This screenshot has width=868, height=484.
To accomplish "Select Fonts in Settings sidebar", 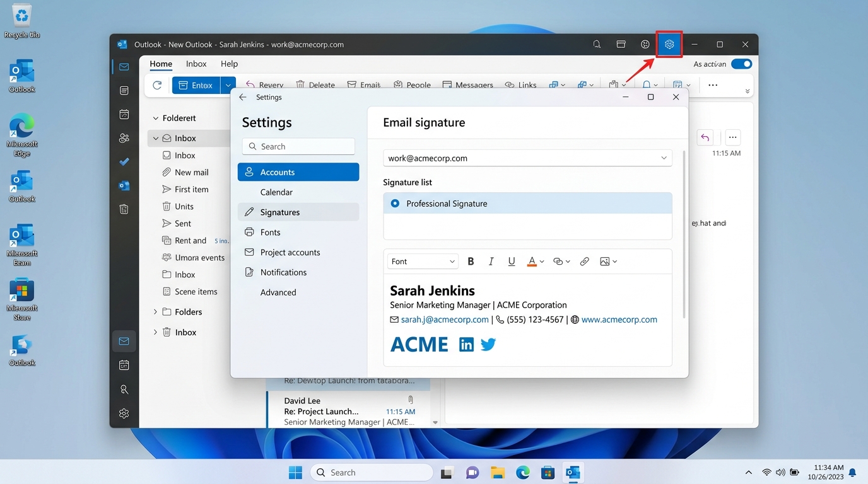I will tap(298, 233).
